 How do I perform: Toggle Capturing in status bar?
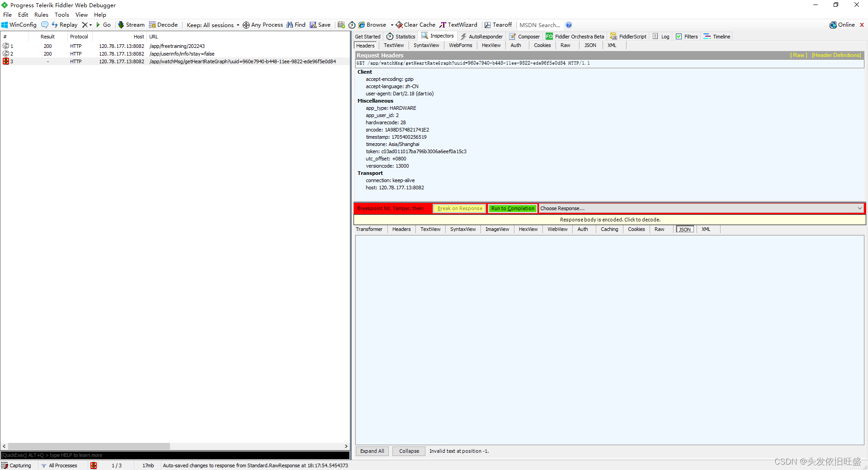(16, 465)
